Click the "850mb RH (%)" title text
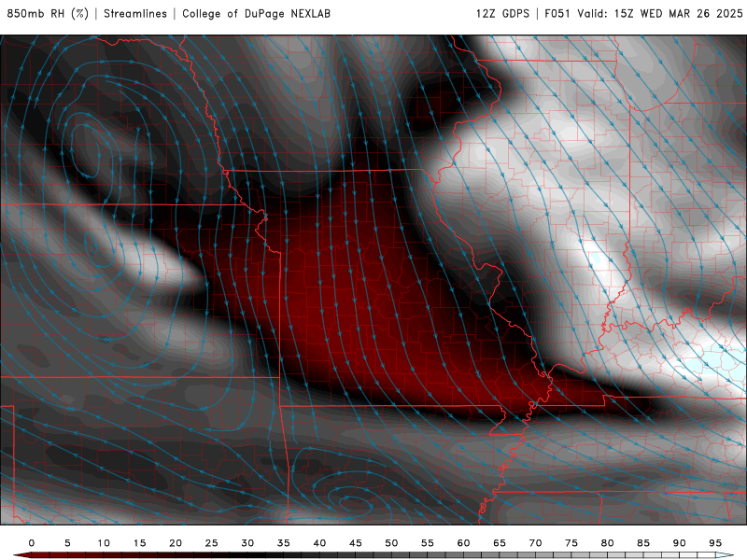This screenshot has height=560, width=747. pos(48,13)
